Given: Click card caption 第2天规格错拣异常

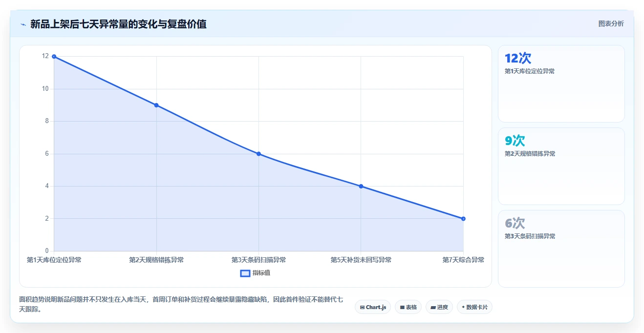Looking at the screenshot, I should click(530, 154).
